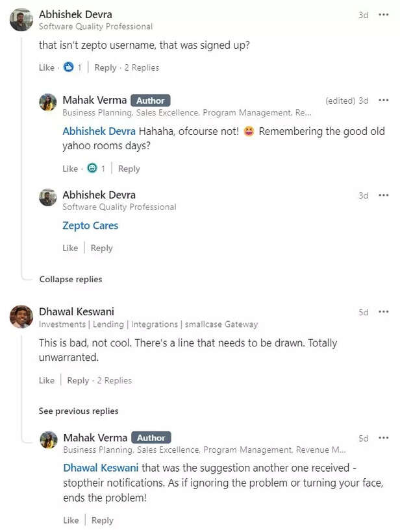Image resolution: width=400 pixels, height=532 pixels.
Task: Collapse the replies thread under Abhishek's comment
Action: pyautogui.click(x=70, y=279)
